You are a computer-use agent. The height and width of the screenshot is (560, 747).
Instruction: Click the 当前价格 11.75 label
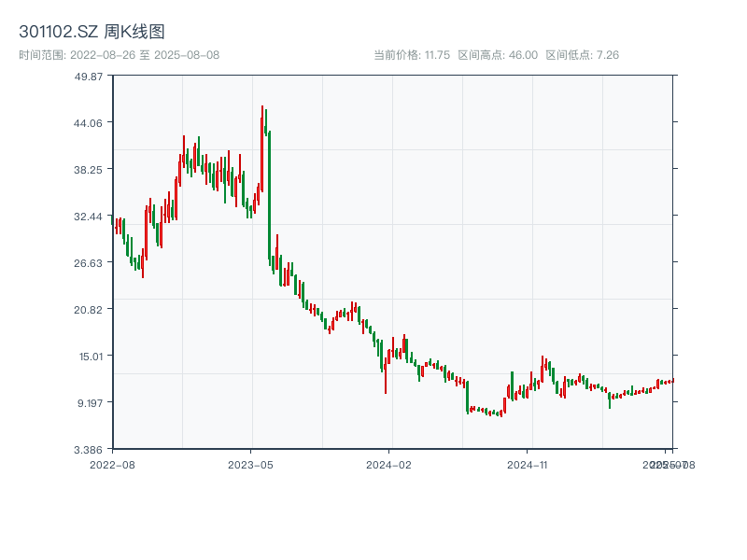(x=412, y=55)
